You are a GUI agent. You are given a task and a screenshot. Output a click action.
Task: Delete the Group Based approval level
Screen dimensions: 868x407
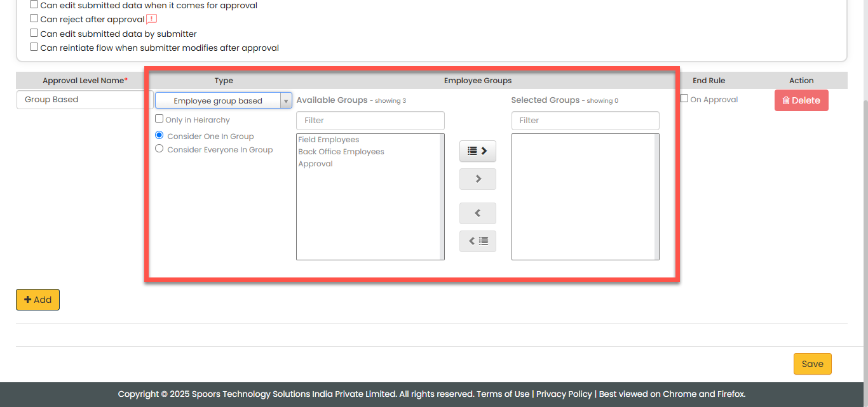coord(801,100)
